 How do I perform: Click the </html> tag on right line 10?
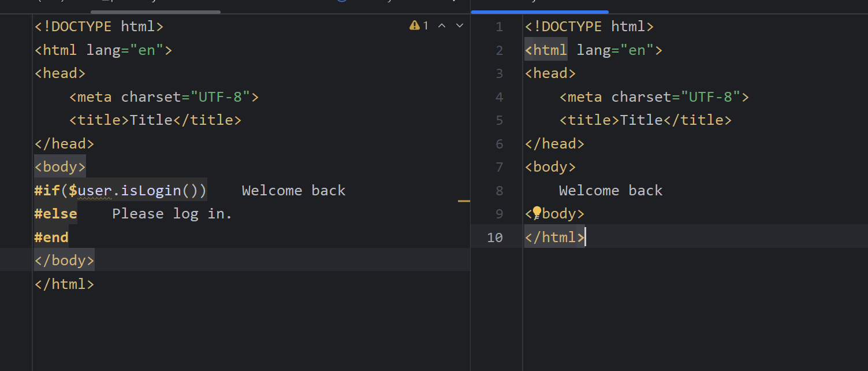554,237
